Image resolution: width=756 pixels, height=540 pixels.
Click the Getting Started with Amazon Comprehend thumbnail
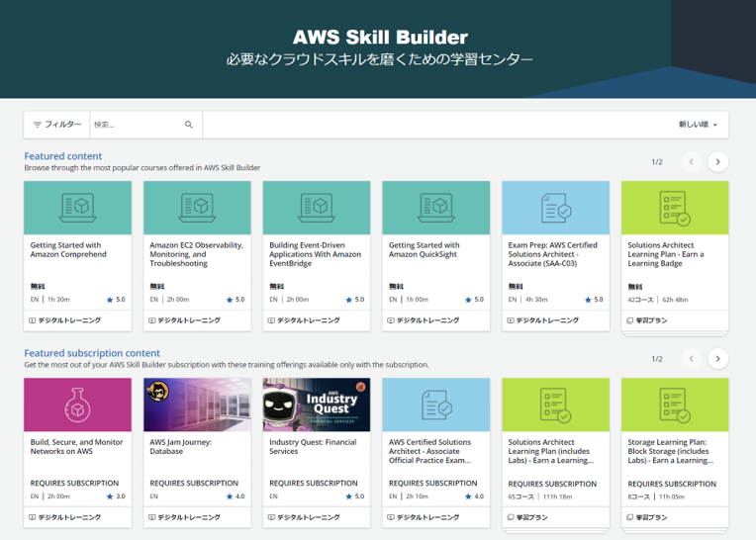pos(77,208)
